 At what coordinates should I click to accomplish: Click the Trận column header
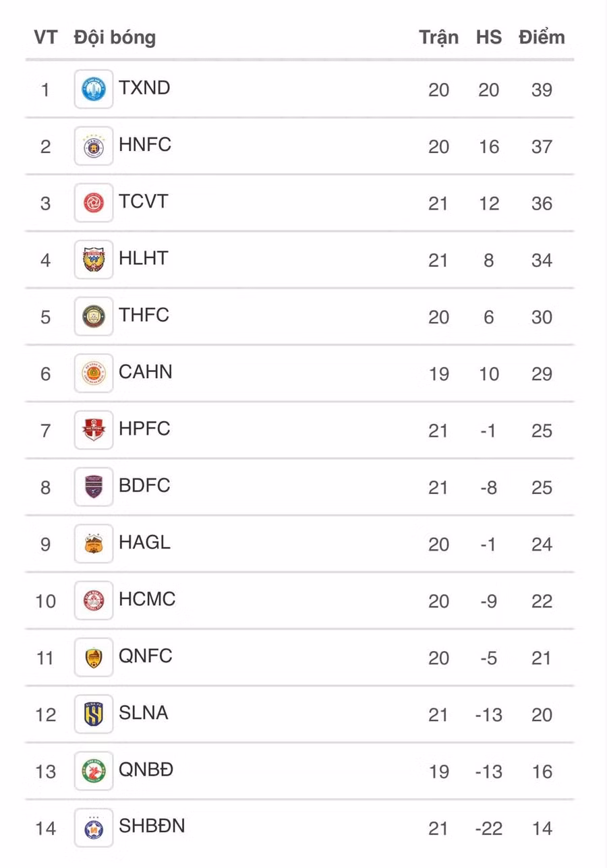click(438, 38)
